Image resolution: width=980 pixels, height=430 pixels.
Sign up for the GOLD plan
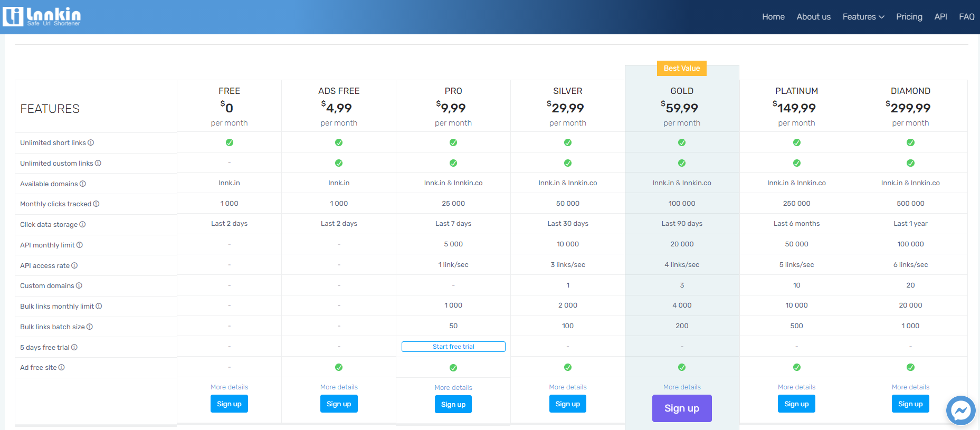tap(681, 408)
